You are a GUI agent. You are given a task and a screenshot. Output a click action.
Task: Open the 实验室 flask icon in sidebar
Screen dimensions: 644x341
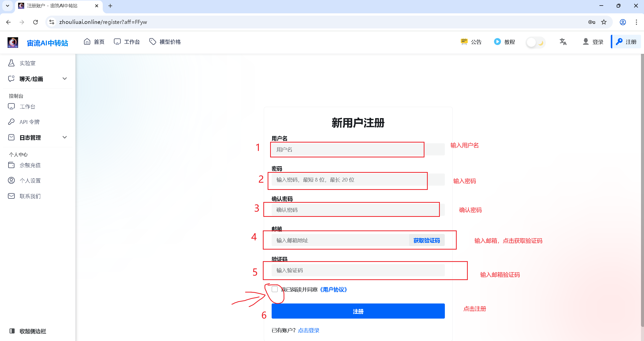coord(11,63)
